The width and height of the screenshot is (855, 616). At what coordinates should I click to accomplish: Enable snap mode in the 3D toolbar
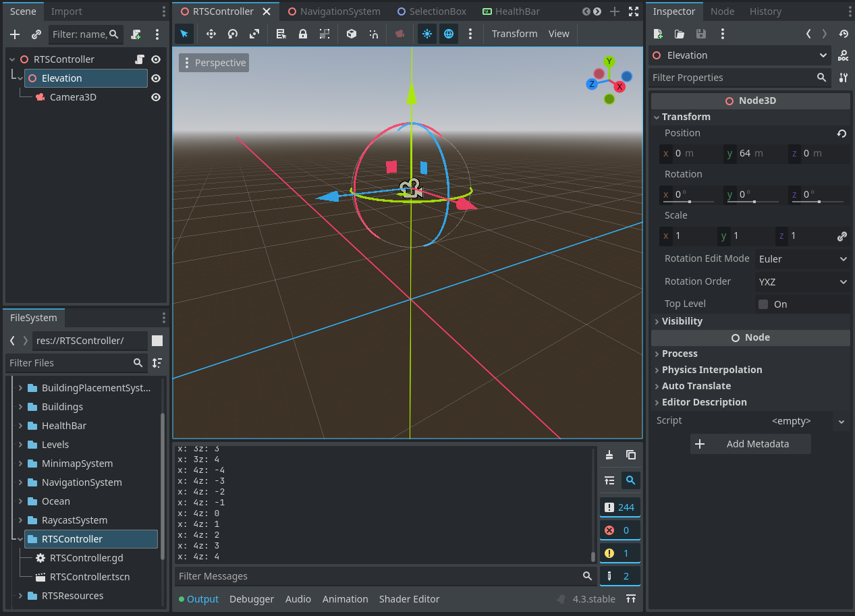pos(373,33)
